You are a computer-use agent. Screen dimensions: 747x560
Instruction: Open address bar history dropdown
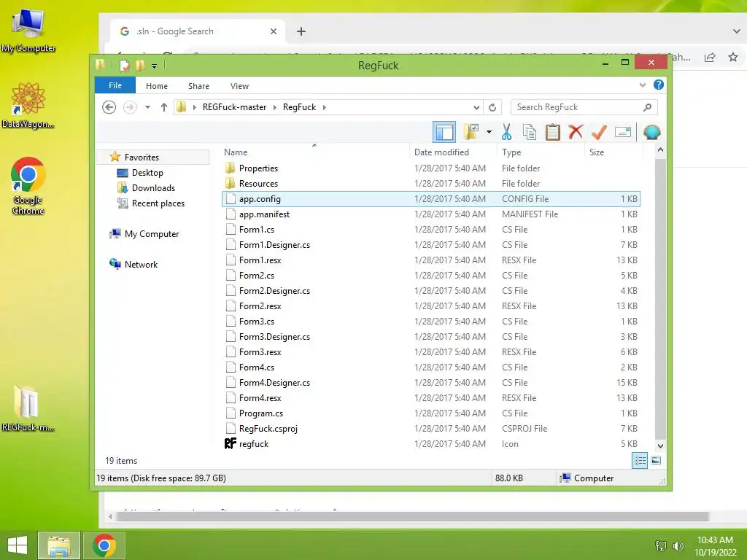pos(476,107)
